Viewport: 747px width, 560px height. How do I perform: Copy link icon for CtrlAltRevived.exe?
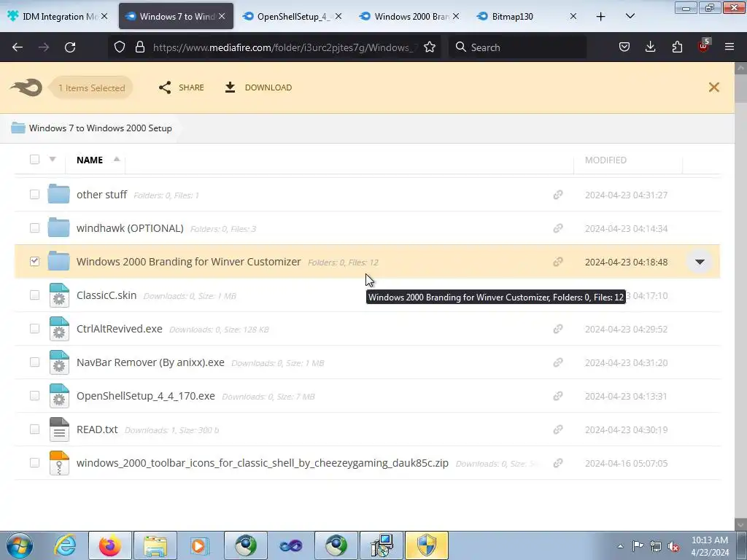[x=558, y=329]
